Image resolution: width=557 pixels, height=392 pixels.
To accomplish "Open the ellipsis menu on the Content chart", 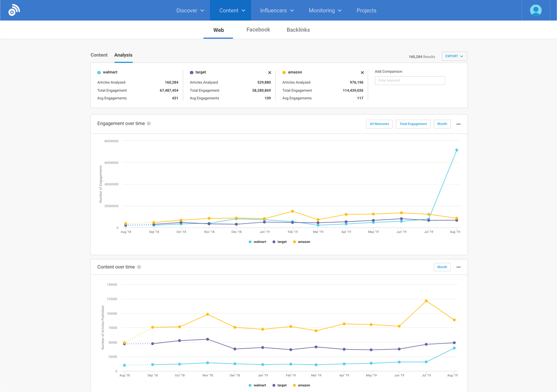I will point(458,266).
